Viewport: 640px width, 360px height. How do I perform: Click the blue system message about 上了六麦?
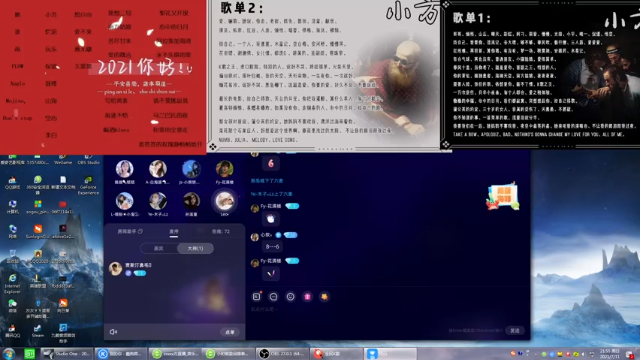pos(272,194)
